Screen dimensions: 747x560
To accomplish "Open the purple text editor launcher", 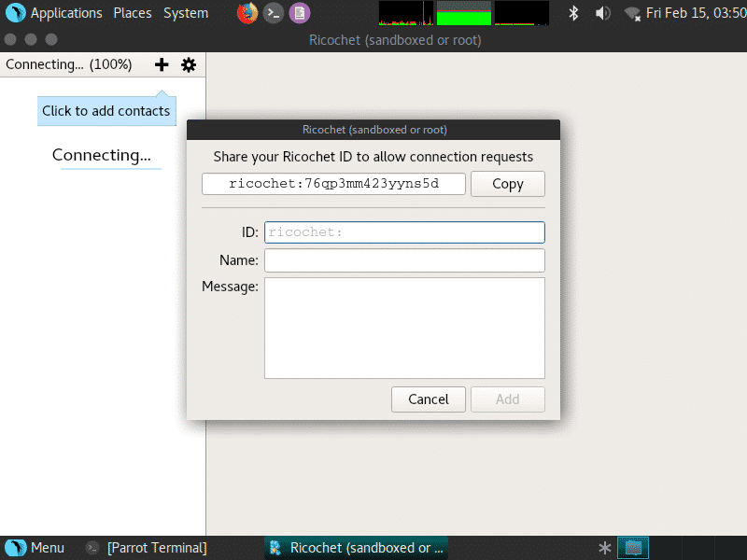I will (300, 13).
